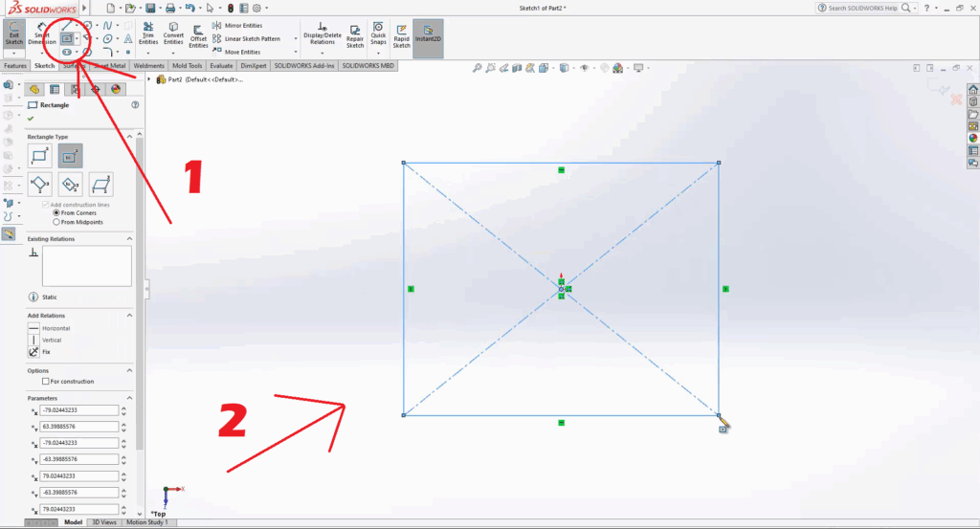Collapse the Parameters section
This screenshot has width=980, height=529.
point(129,398)
